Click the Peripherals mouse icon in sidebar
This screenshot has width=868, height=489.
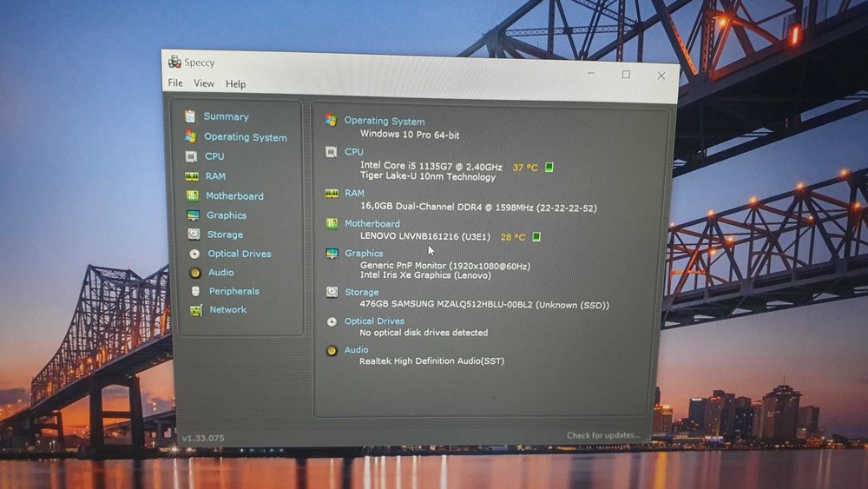(x=195, y=291)
